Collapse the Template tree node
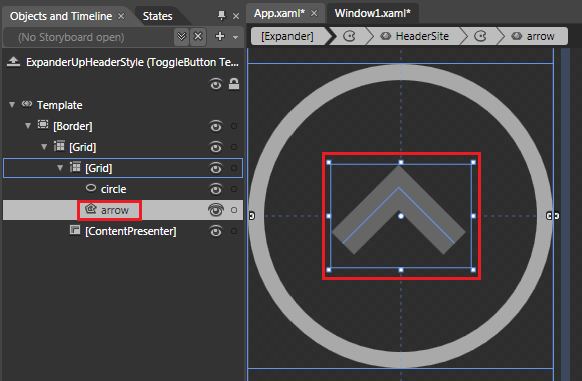The width and height of the screenshot is (582, 381). 12,105
